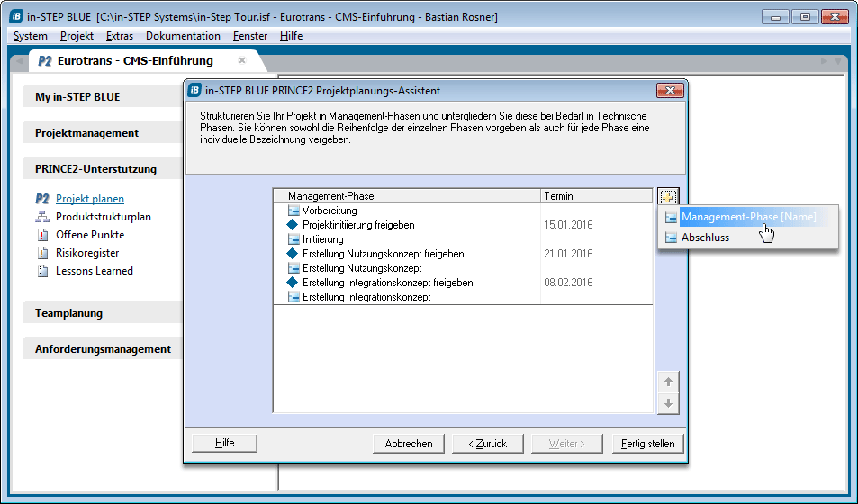
Task: Select the Vorbereitung phase icon
Action: 294,211
